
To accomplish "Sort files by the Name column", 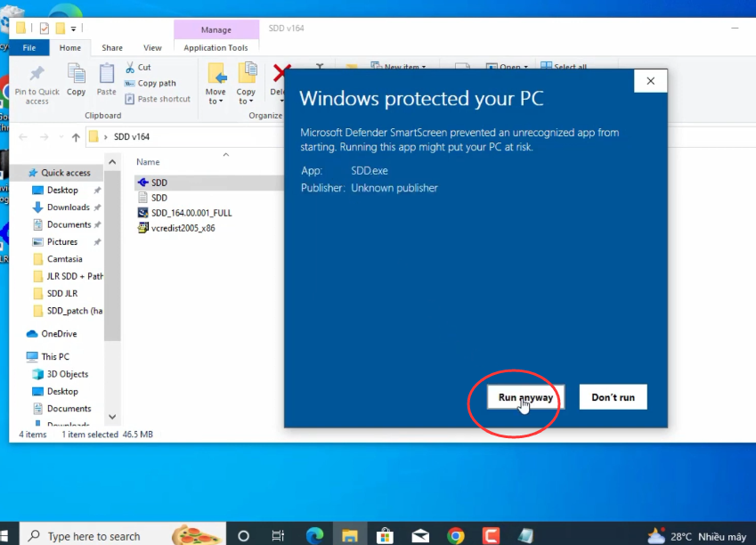I will 148,161.
